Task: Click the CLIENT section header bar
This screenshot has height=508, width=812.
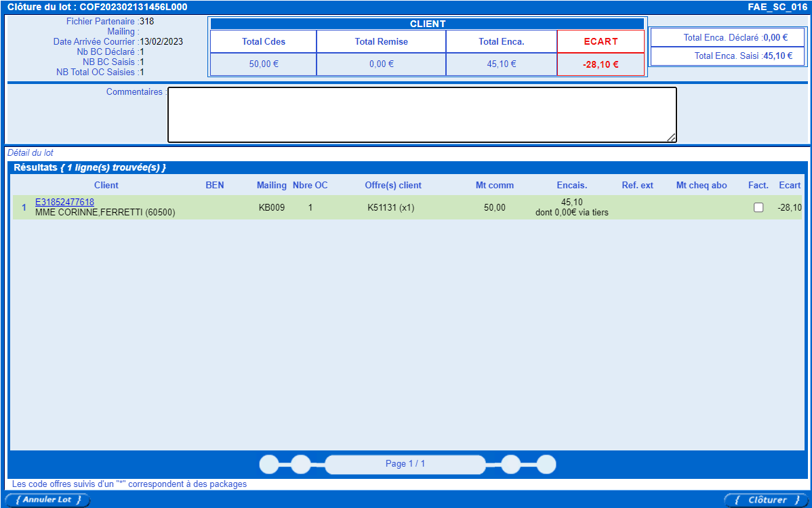Action: (x=427, y=24)
